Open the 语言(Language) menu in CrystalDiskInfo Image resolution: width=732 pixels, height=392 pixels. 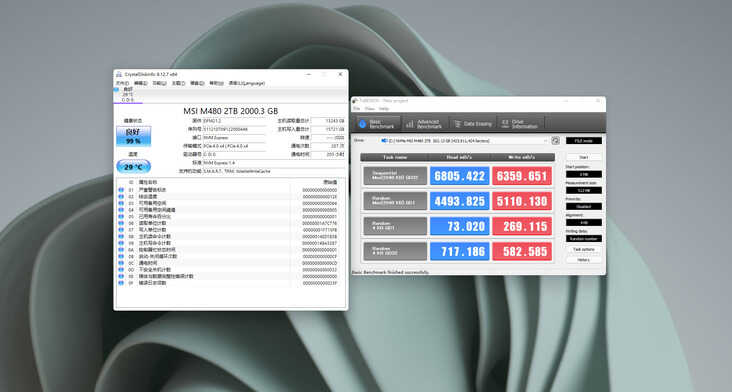[247, 83]
